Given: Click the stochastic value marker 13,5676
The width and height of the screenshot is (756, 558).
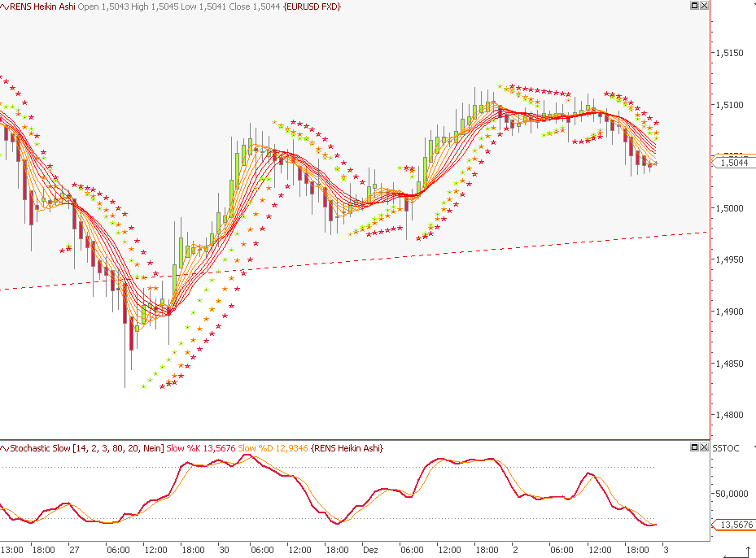Looking at the screenshot, I should 734,525.
